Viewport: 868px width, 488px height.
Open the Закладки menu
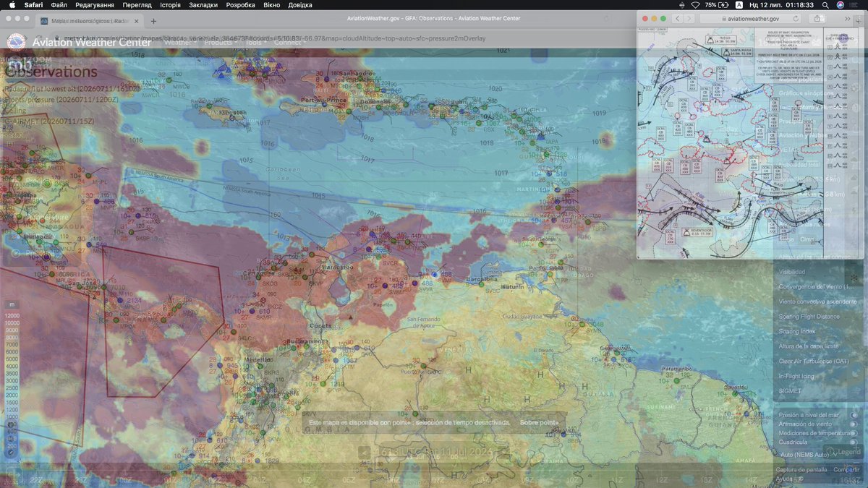coord(203,4)
